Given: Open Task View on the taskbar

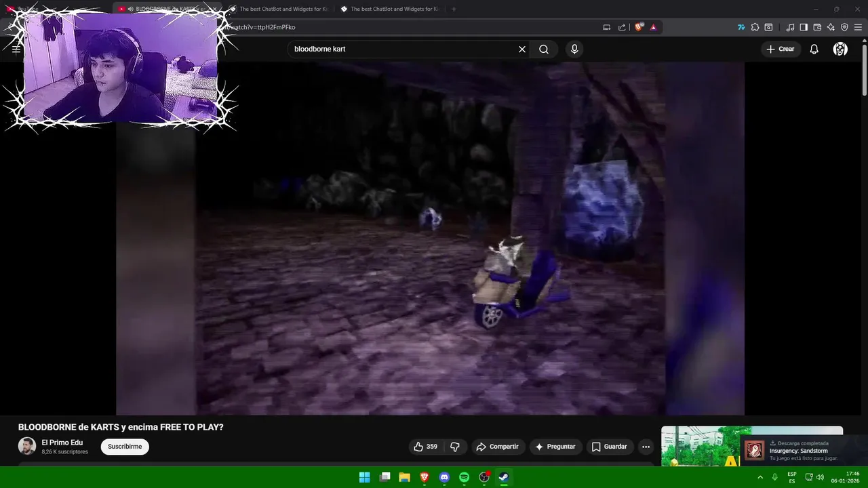Looking at the screenshot, I should click(385, 477).
